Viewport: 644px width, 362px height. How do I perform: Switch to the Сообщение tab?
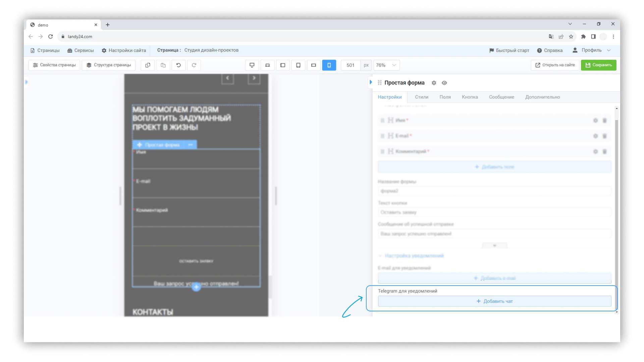pos(501,97)
